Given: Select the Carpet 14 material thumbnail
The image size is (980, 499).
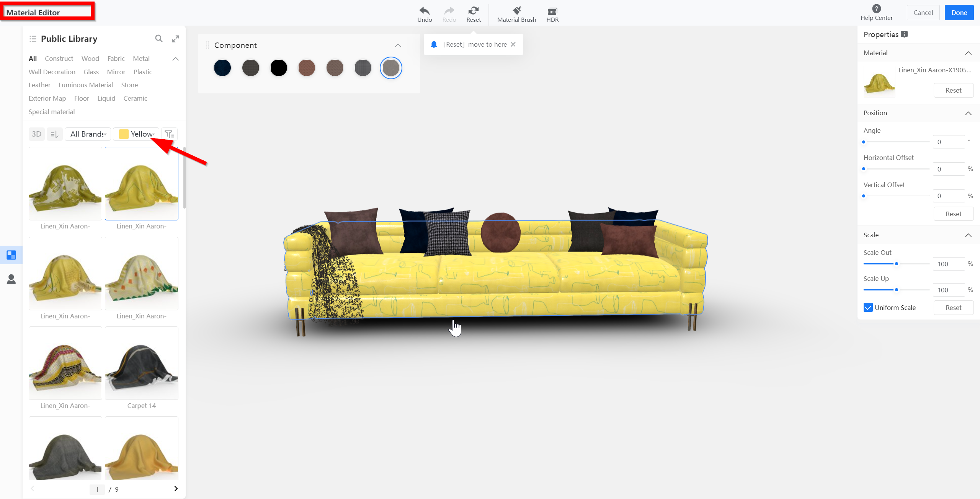Looking at the screenshot, I should click(x=141, y=363).
